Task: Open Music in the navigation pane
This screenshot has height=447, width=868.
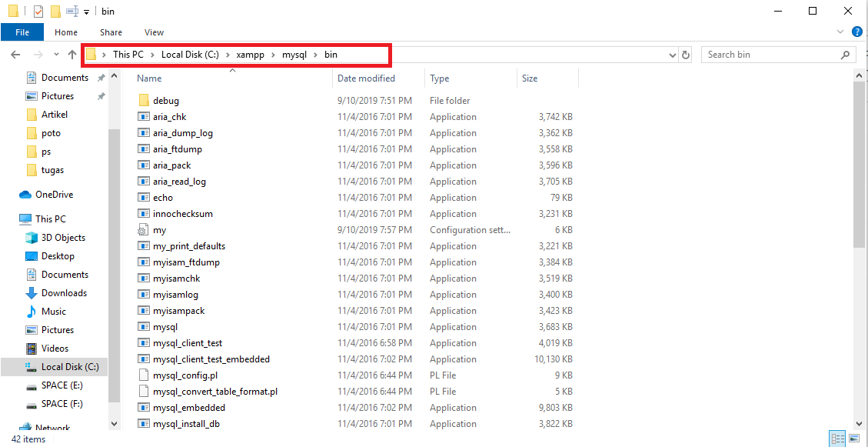Action: pos(54,312)
